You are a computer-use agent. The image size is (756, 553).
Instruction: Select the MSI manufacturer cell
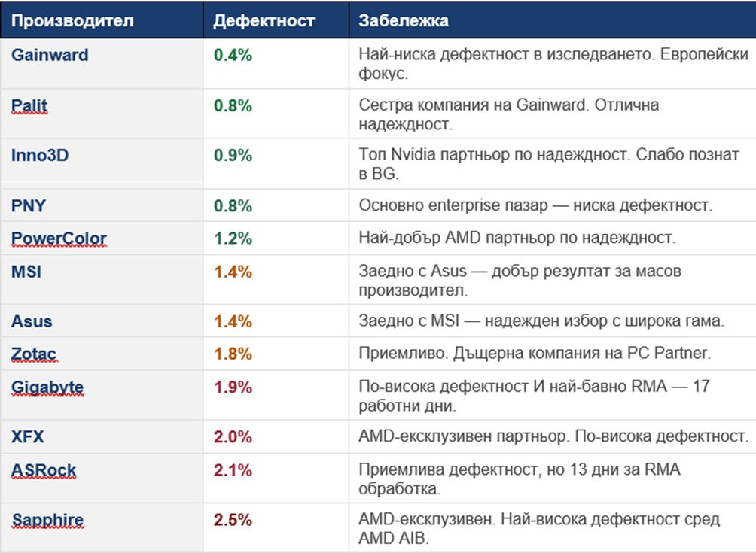click(x=26, y=272)
